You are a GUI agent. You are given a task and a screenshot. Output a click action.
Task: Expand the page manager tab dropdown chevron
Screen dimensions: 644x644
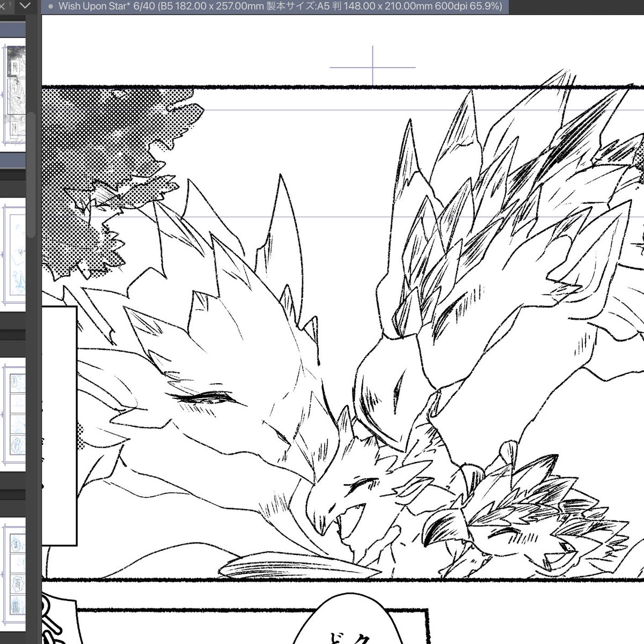tap(25, 6)
